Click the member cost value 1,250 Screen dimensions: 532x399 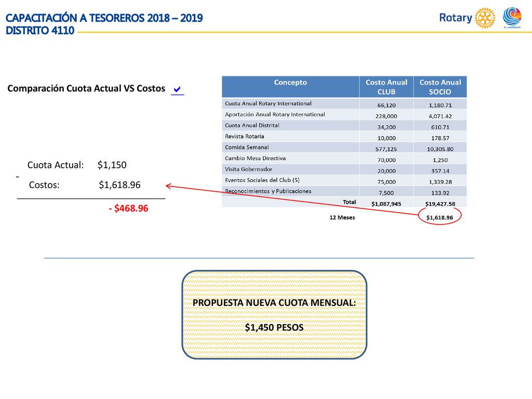pyautogui.click(x=440, y=160)
